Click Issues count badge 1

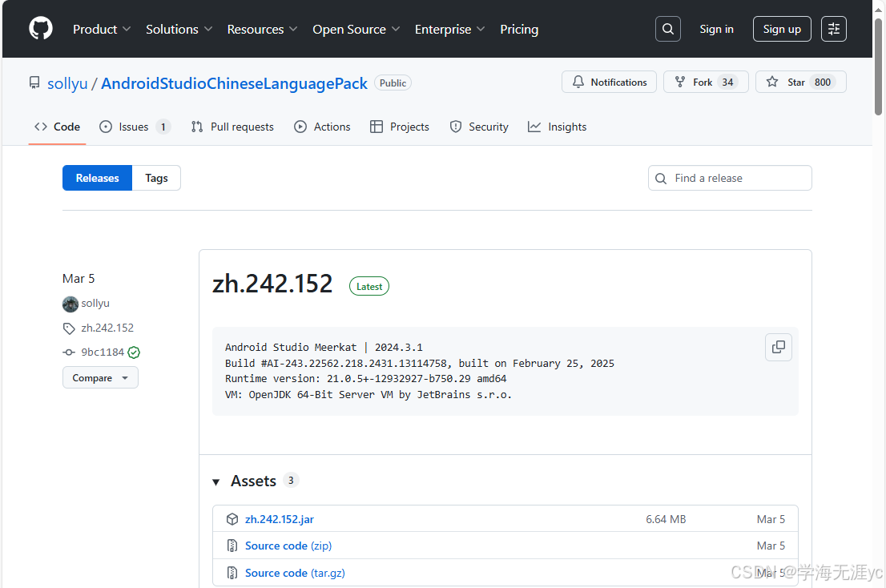pos(163,127)
